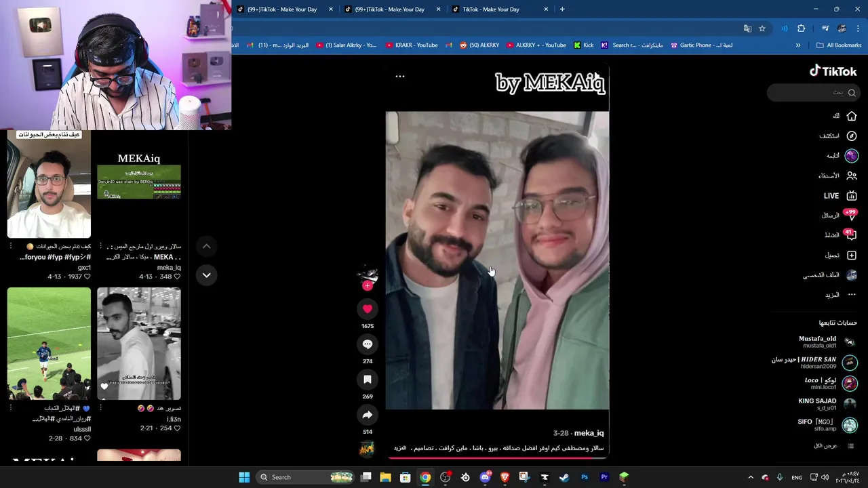This screenshot has height=488, width=868.
Task: Open the i.li3n black-and-white video thumbnail
Action: tap(139, 344)
